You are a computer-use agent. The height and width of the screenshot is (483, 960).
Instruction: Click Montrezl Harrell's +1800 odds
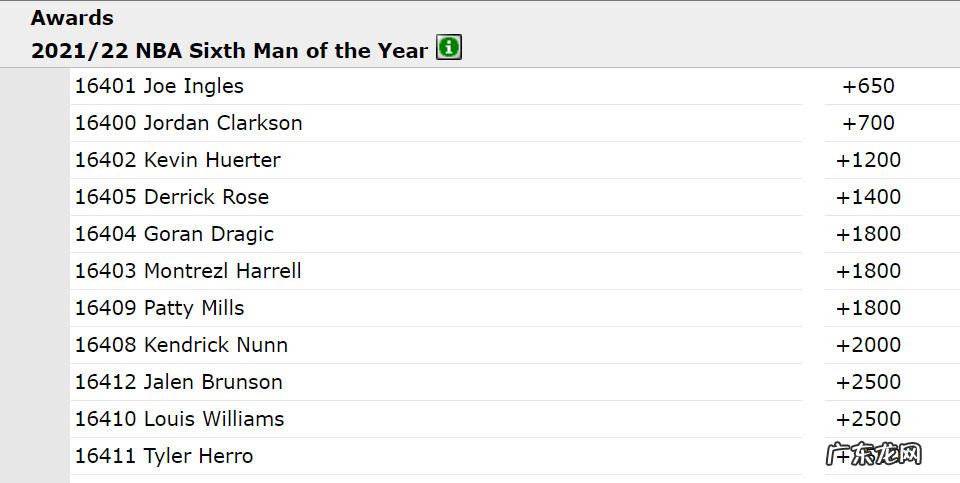(868, 271)
